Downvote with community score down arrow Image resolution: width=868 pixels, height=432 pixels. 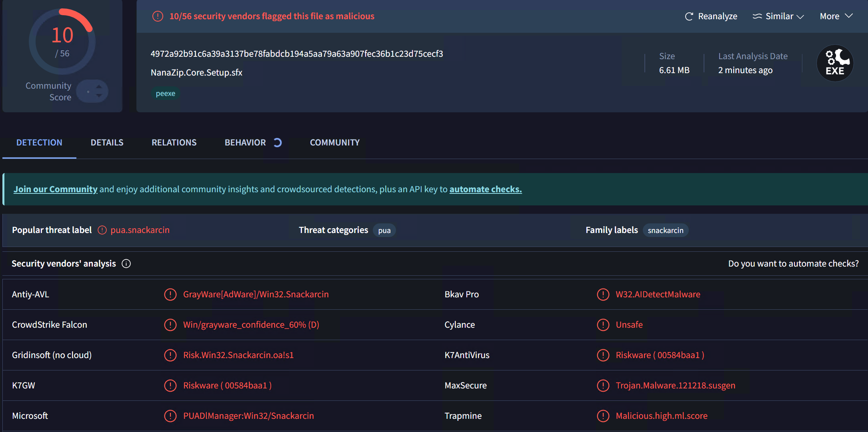(x=99, y=96)
